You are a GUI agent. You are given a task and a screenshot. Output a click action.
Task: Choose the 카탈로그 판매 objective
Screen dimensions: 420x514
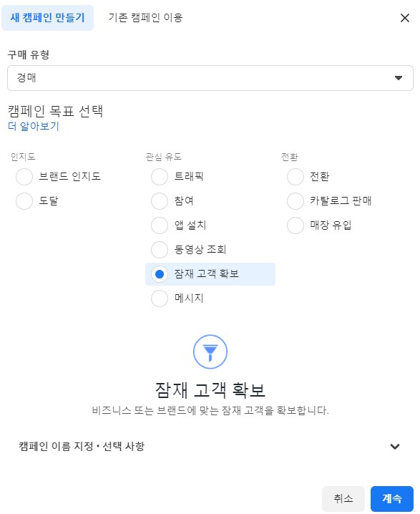pyautogui.click(x=296, y=201)
